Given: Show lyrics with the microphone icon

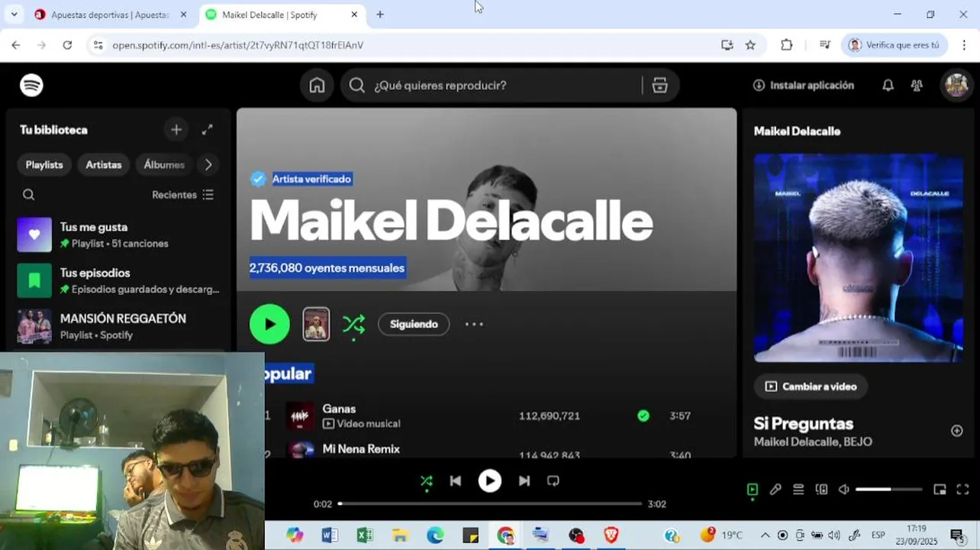Looking at the screenshot, I should [x=775, y=490].
